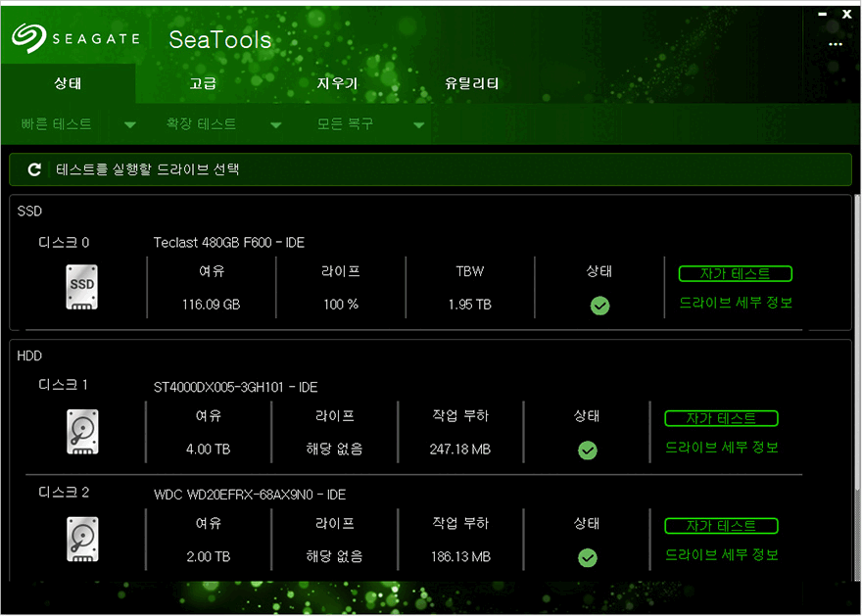Open the 유틸리티 tab
This screenshot has width=862, height=616.
(x=472, y=83)
